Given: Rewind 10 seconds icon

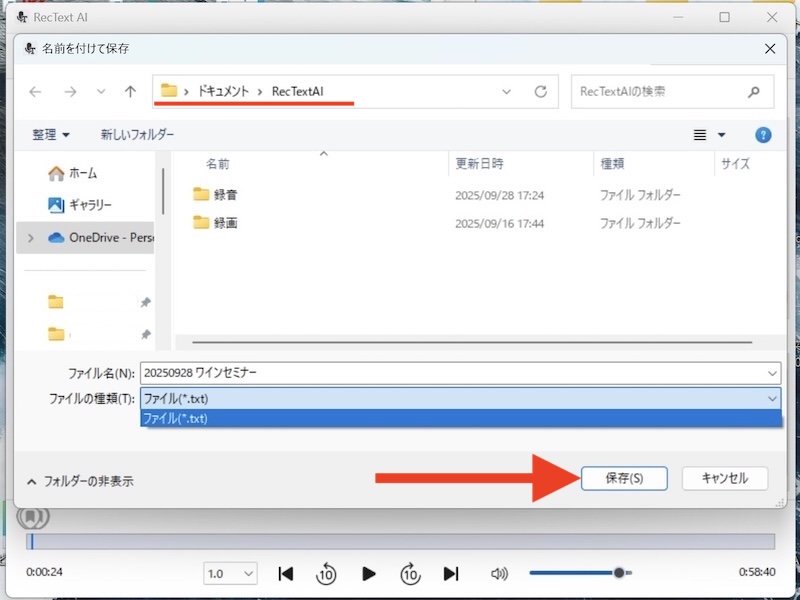Looking at the screenshot, I should point(326,573).
